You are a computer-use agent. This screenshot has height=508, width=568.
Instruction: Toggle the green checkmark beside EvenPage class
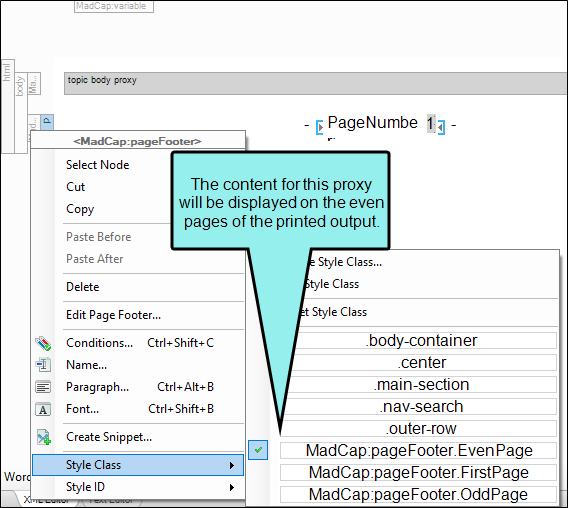[x=258, y=450]
